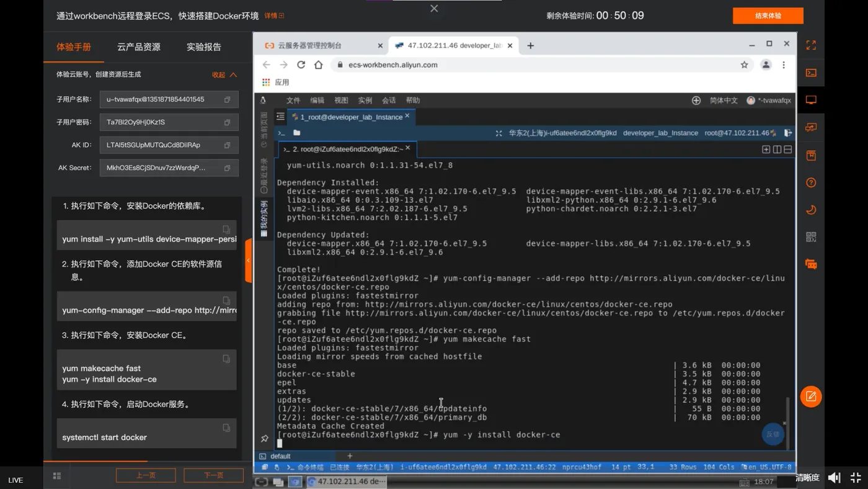Open the terminal icon in right sidebar
868x489 pixels.
(x=811, y=73)
